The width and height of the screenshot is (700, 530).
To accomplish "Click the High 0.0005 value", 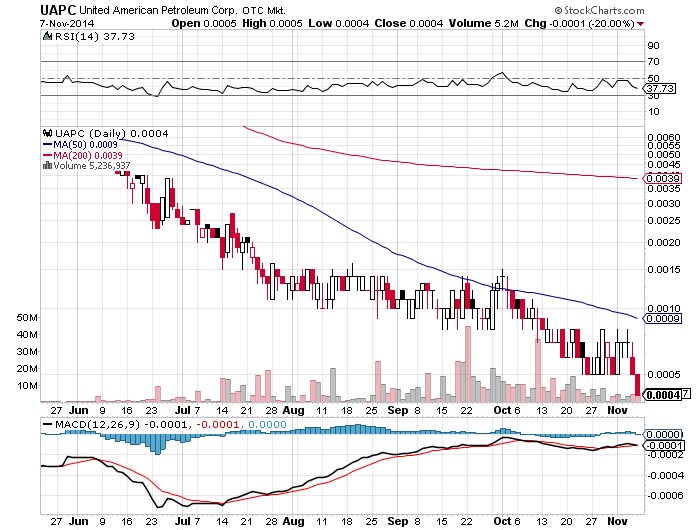I will click(272, 24).
